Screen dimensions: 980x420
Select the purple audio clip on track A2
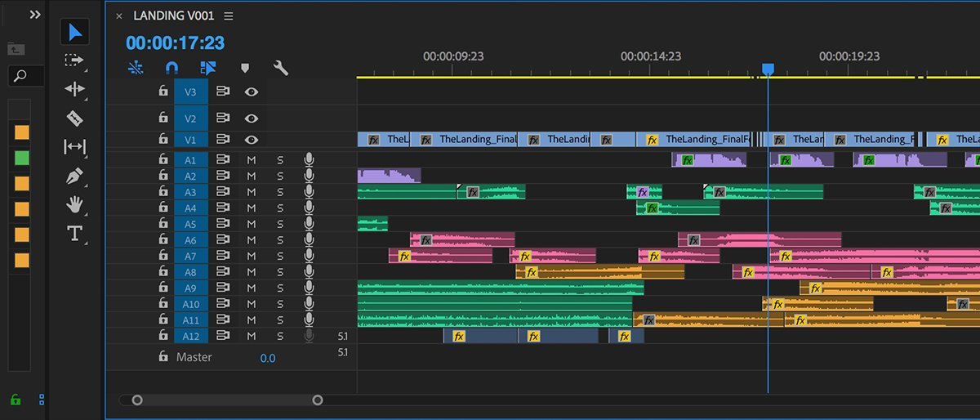(x=390, y=176)
